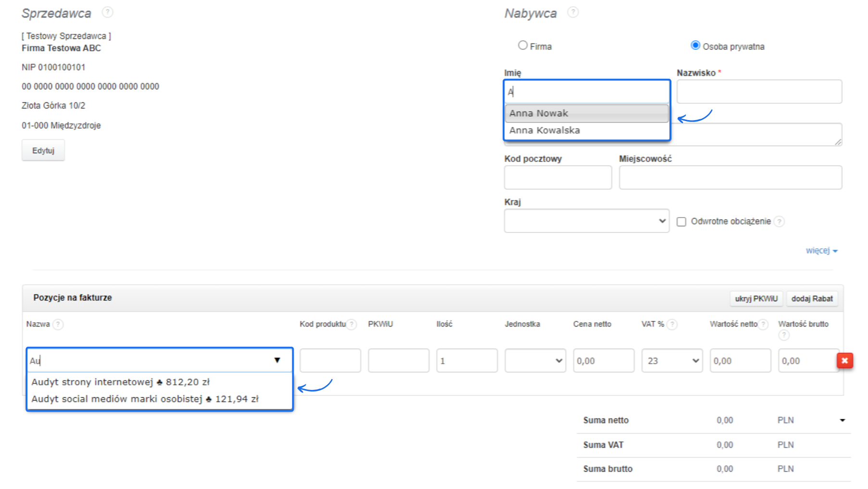Screen dimensions: 868x489
Task: Click help icon beside Kod produktu column
Action: (352, 324)
